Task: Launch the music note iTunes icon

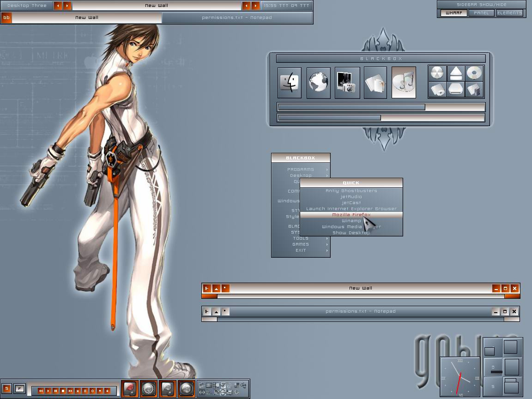Action: [x=404, y=83]
